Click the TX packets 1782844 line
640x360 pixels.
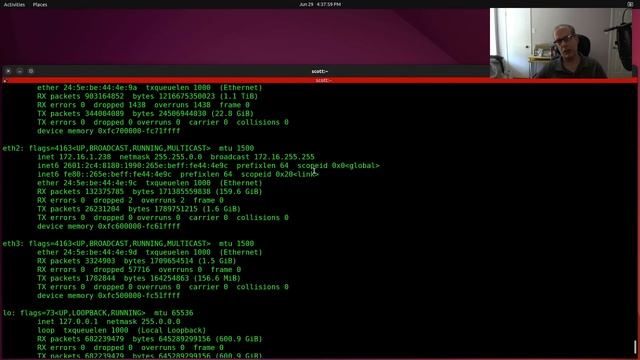[x=139, y=278]
